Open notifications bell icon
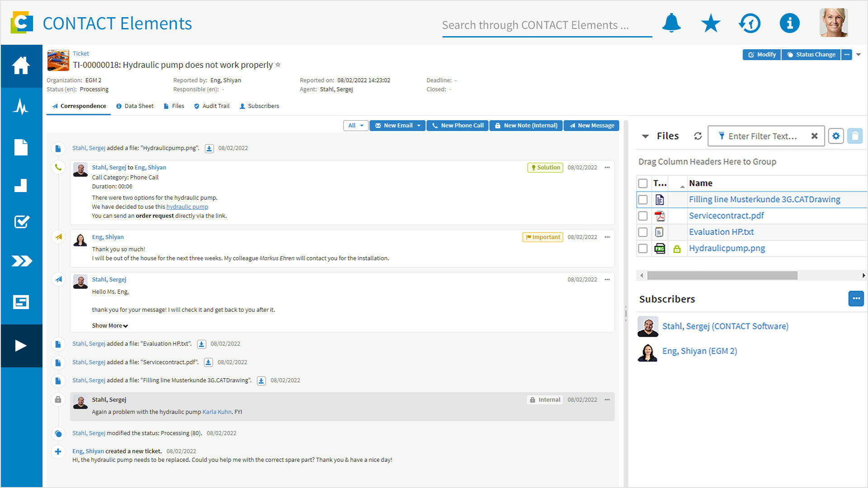 671,23
